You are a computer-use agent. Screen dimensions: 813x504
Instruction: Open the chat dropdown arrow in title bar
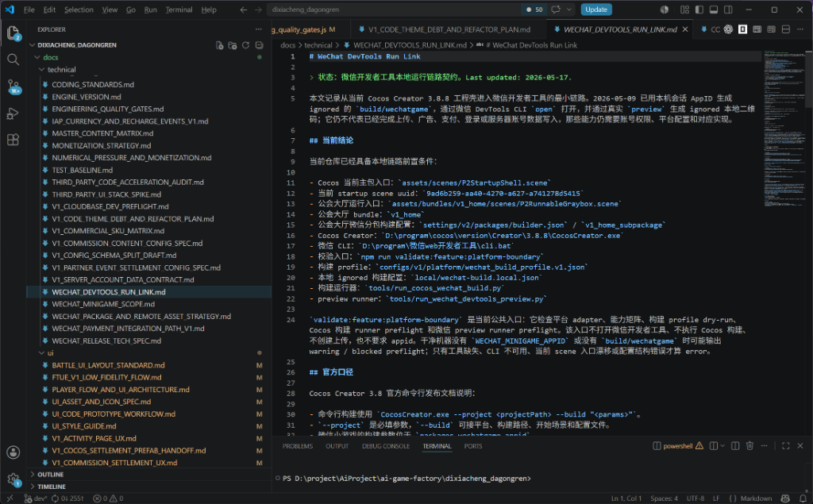(x=569, y=10)
